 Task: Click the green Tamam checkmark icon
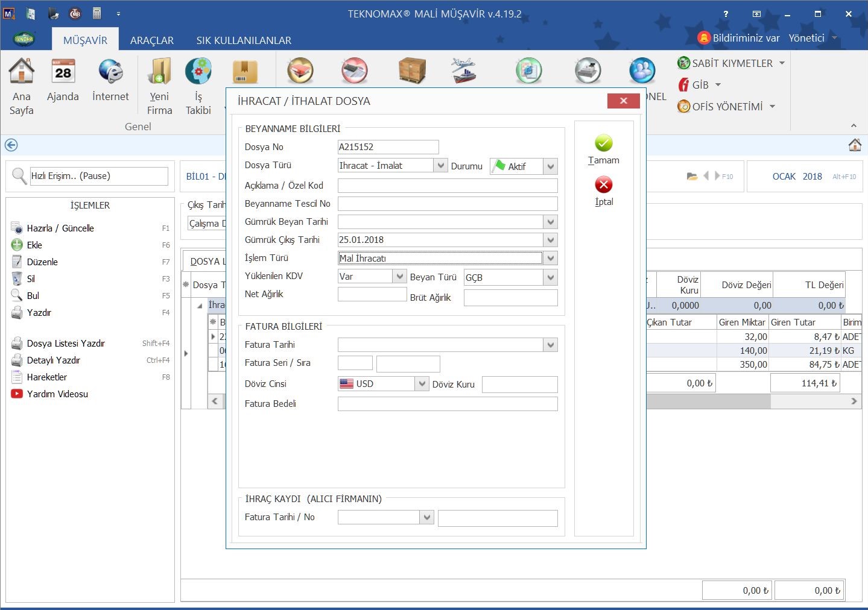[603, 143]
